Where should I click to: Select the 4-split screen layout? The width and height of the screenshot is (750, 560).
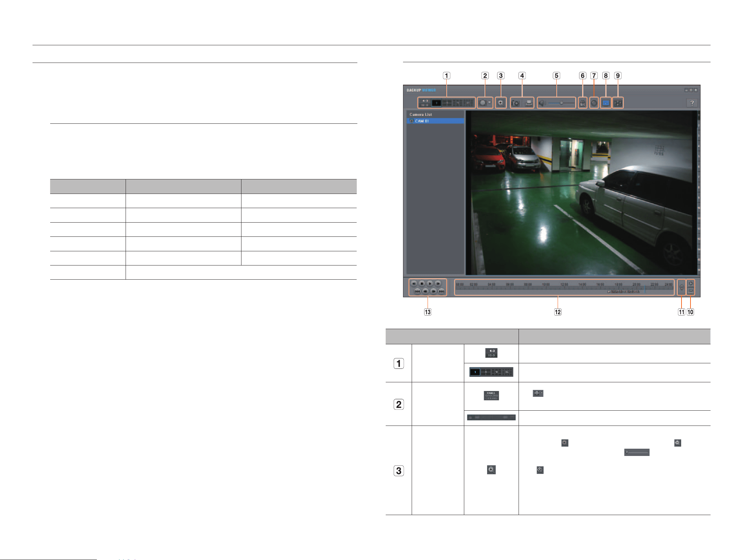point(447,103)
